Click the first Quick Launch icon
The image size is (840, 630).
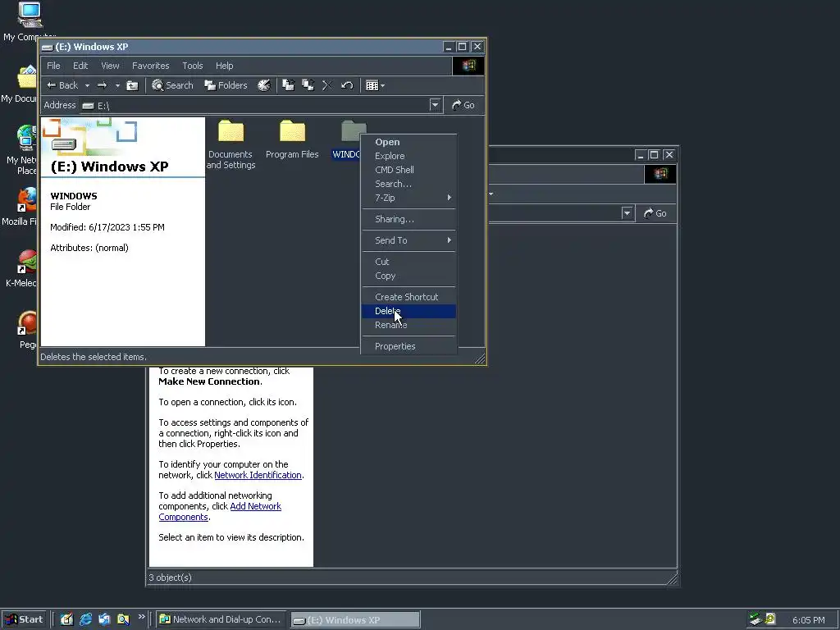(x=66, y=619)
